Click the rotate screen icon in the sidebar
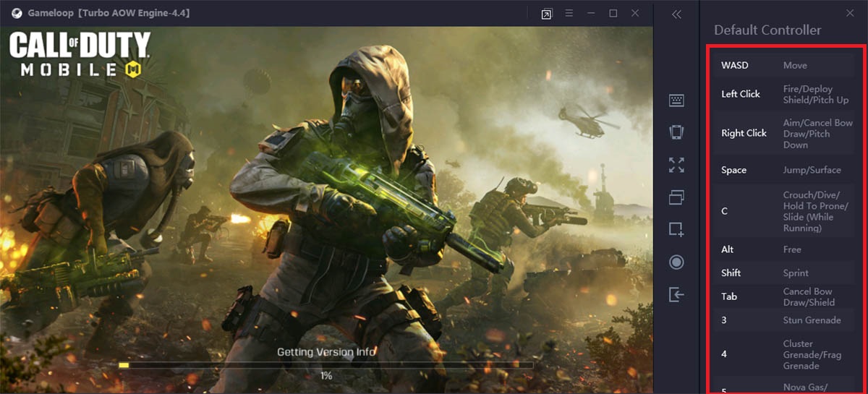This screenshot has height=394, width=868. [676, 132]
